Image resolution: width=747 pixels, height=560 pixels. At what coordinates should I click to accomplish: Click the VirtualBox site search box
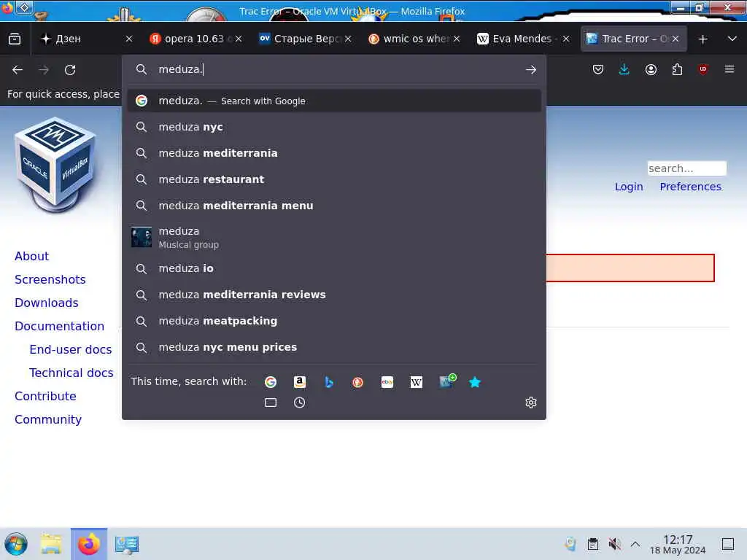686,168
